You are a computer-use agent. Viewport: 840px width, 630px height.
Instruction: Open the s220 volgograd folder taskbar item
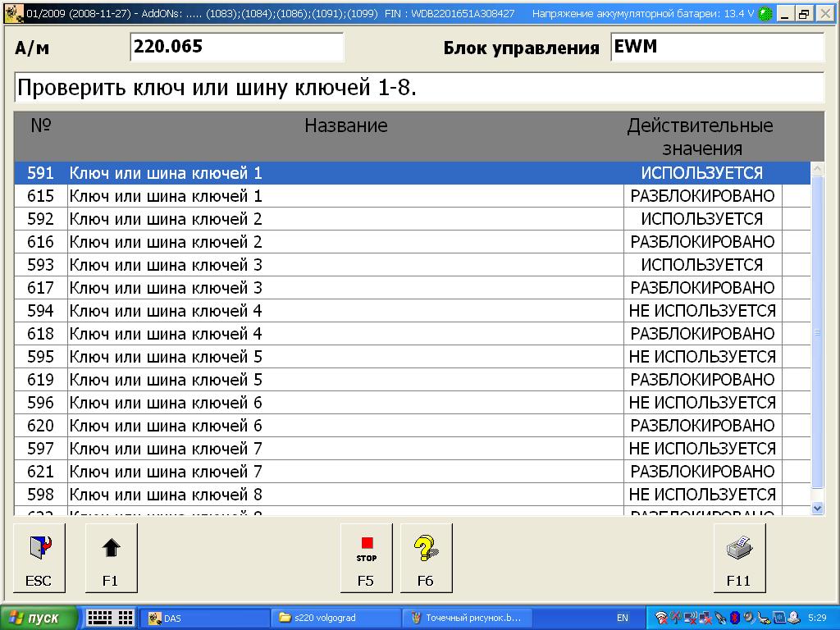coord(336,618)
